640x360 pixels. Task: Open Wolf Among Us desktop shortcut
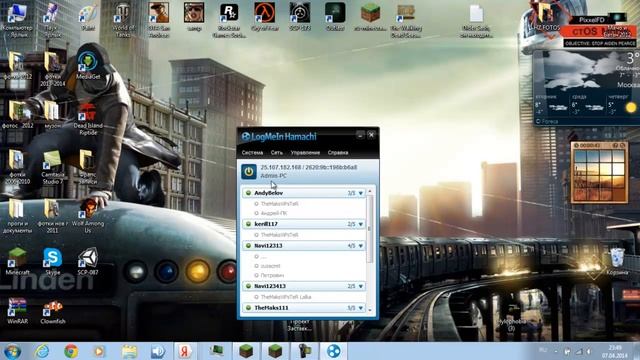[x=88, y=216]
